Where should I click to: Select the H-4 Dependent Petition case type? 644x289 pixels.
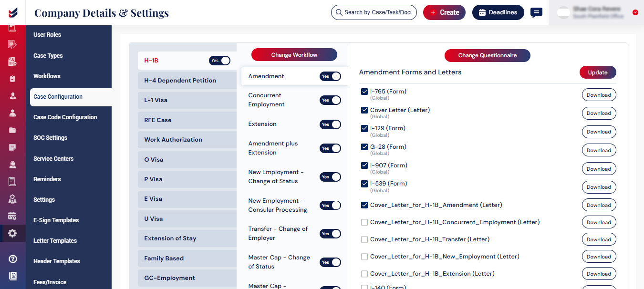(x=187, y=81)
